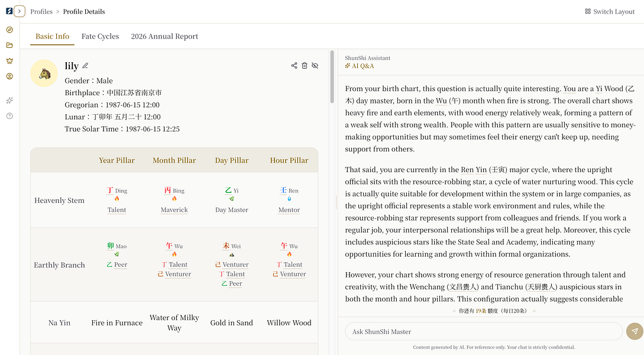
Task: Click the Hour Pillar column header
Action: 289,160
